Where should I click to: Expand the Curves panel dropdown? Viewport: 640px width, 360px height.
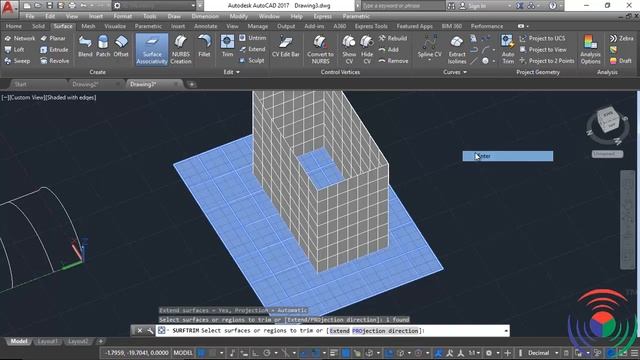coord(455,72)
